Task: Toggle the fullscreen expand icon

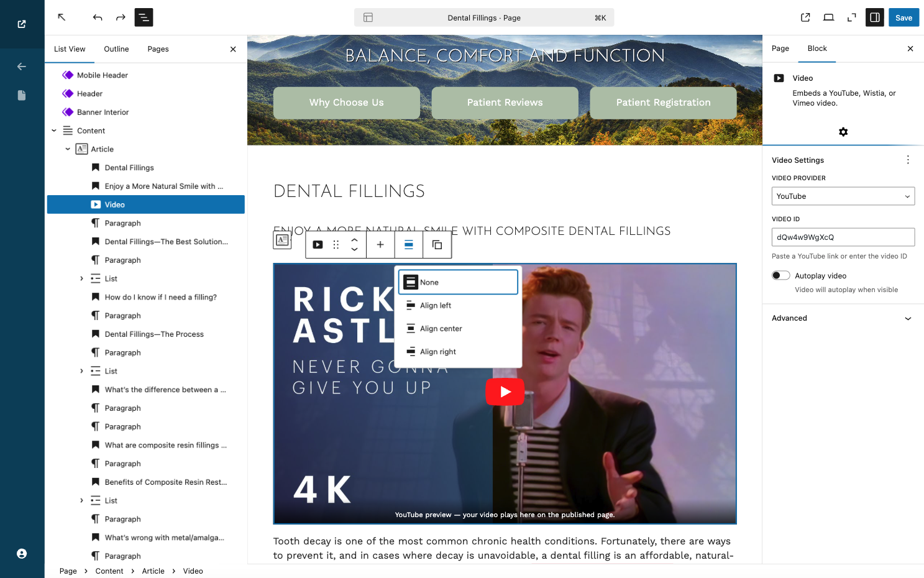Action: 851,17
